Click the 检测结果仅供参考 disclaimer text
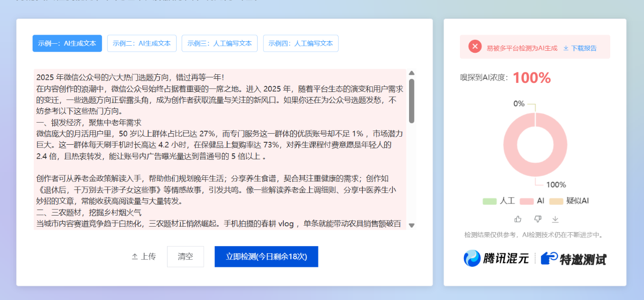 (x=534, y=235)
